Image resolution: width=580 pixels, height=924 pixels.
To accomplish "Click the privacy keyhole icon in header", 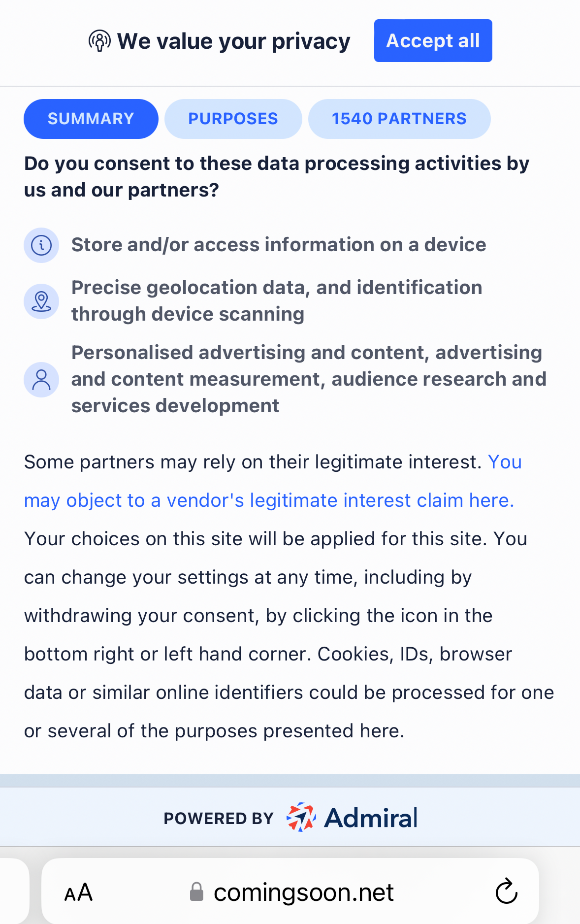I will click(x=99, y=41).
